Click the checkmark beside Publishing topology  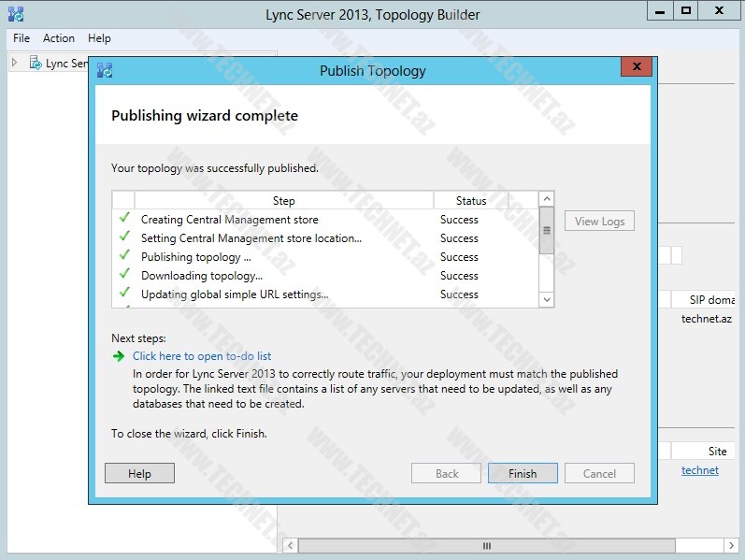point(124,255)
